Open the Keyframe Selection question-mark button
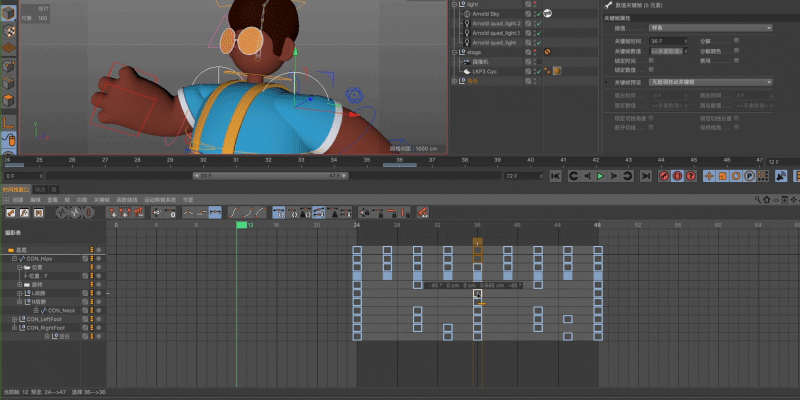Screen dimensions: 800x400 pos(691,176)
